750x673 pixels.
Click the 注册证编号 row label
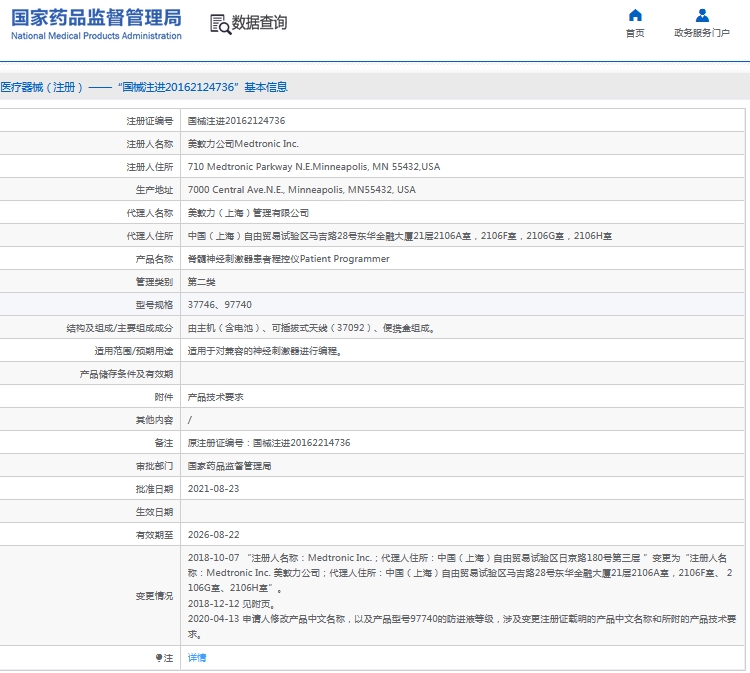click(x=150, y=121)
